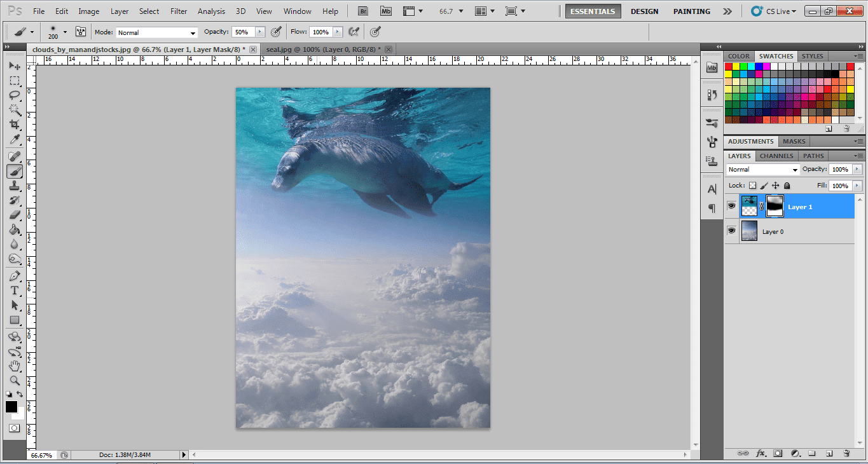The height and width of the screenshot is (464, 868).
Task: Click the foreground color black swatch
Action: (11, 407)
